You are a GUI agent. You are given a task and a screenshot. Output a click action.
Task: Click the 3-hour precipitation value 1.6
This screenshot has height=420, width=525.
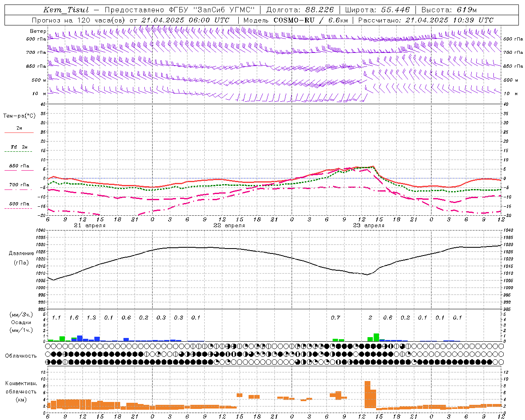coord(74,318)
